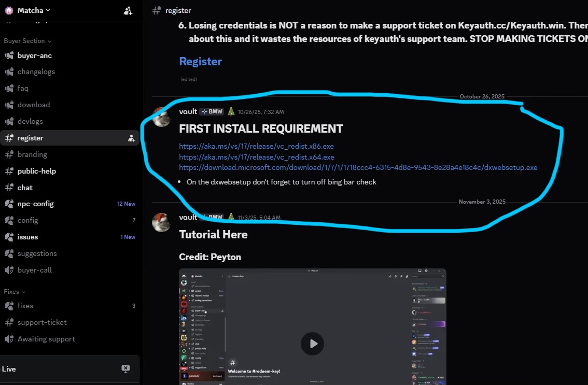Image resolution: width=588 pixels, height=385 pixels.
Task: Click vault's avatar on the first install message
Action: point(161,117)
